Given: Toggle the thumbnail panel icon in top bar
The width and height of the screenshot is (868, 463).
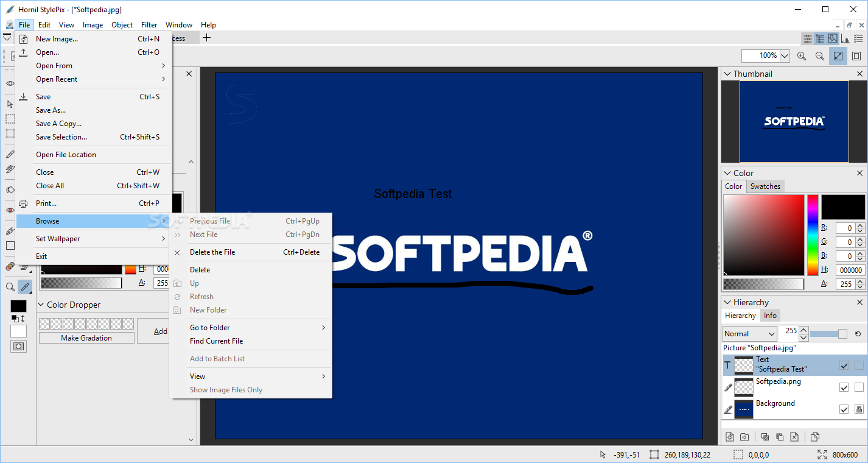Looking at the screenshot, I should coord(832,38).
